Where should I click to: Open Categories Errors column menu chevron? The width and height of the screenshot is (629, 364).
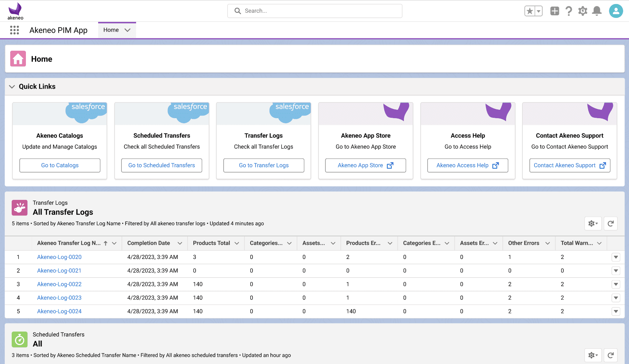click(447, 243)
